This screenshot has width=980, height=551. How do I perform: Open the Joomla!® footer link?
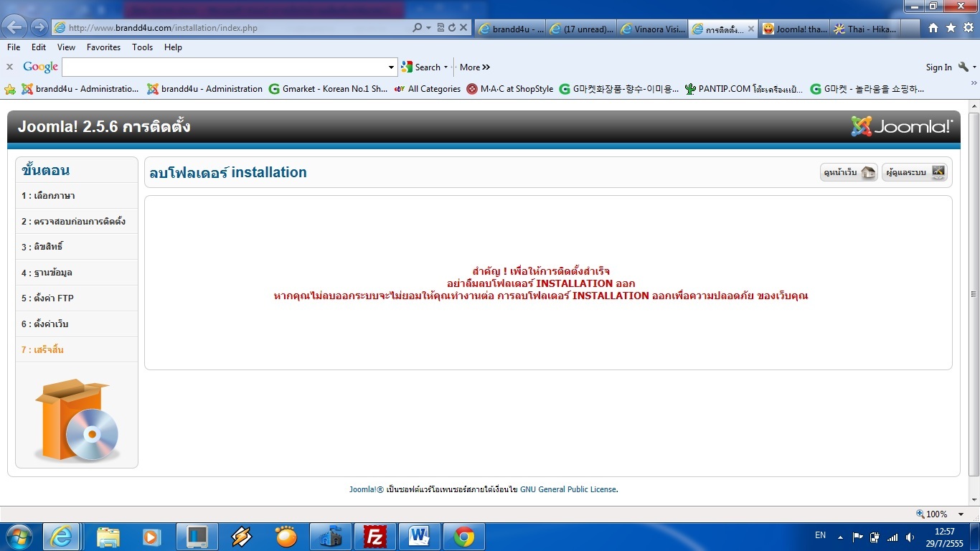click(367, 489)
